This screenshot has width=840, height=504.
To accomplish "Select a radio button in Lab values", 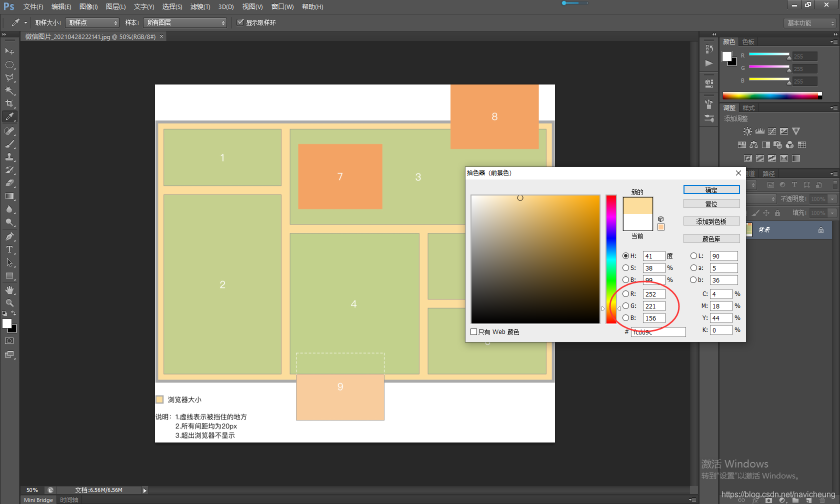I will 693,267.
